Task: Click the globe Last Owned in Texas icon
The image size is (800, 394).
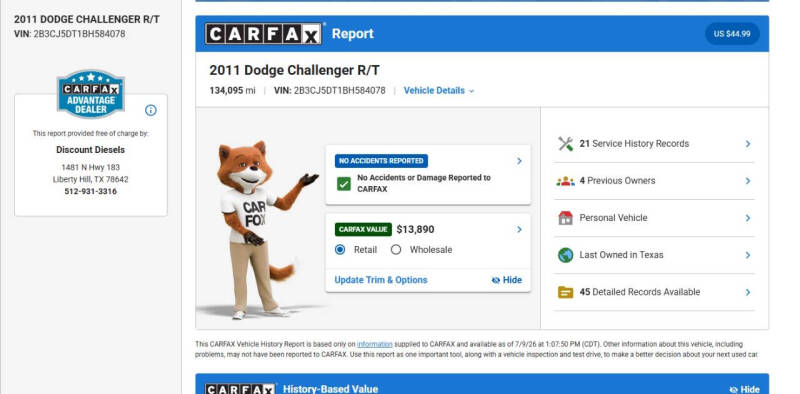Action: [x=565, y=255]
